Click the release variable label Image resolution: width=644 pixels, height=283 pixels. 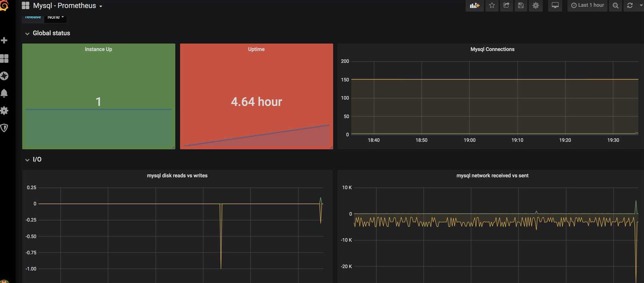click(x=33, y=17)
